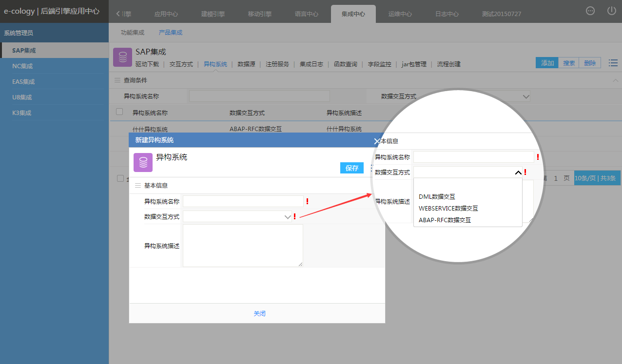Select the 集成中心 tab

tap(353, 14)
